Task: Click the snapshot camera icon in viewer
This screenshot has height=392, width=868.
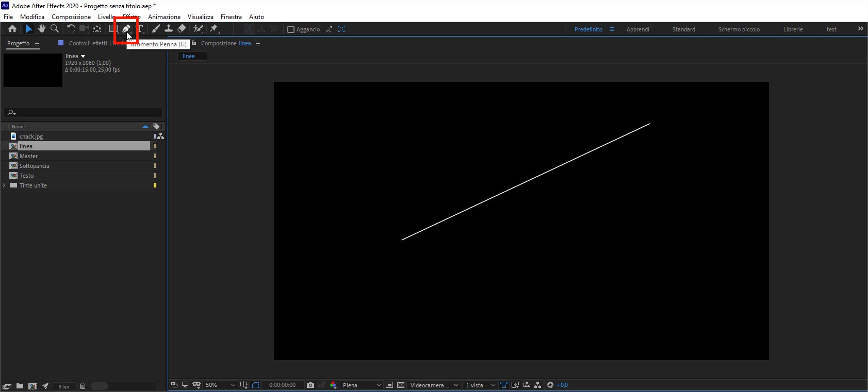Action: (310, 385)
